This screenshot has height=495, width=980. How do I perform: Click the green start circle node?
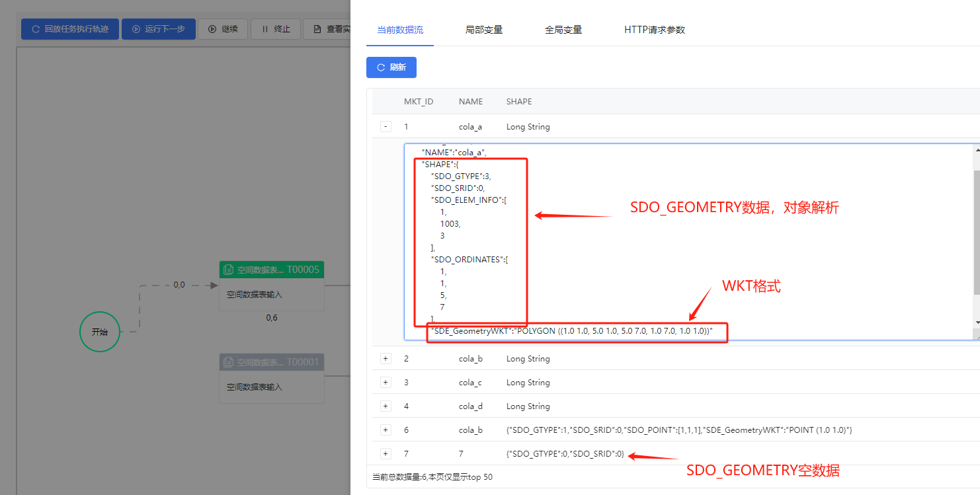tap(99, 332)
